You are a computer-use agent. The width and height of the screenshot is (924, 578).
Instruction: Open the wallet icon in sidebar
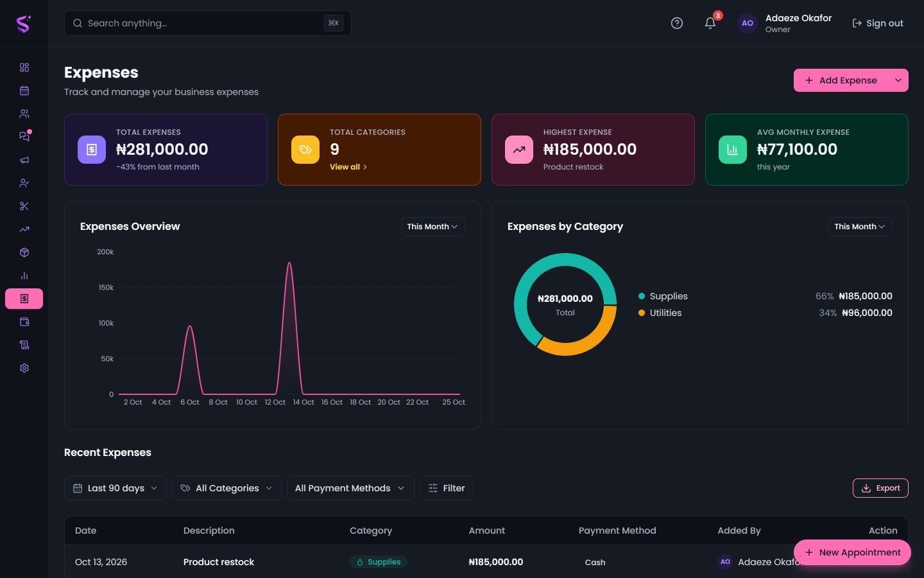coord(24,322)
